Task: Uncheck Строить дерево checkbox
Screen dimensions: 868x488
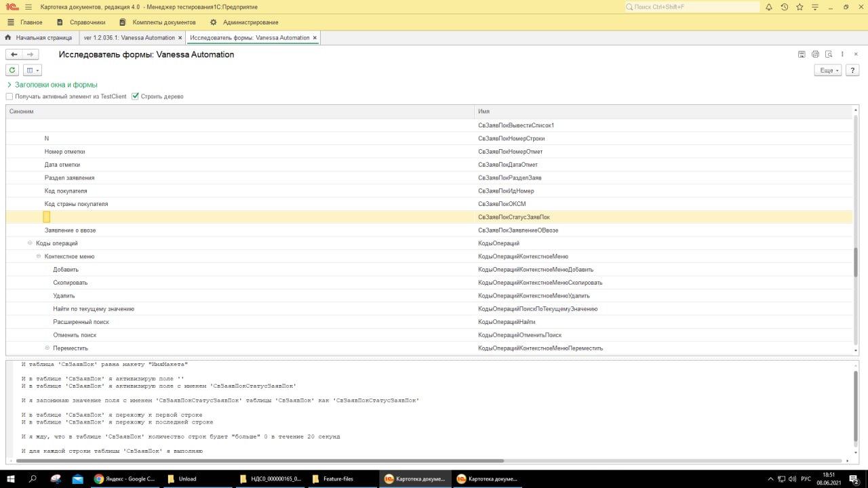Action: pos(136,96)
